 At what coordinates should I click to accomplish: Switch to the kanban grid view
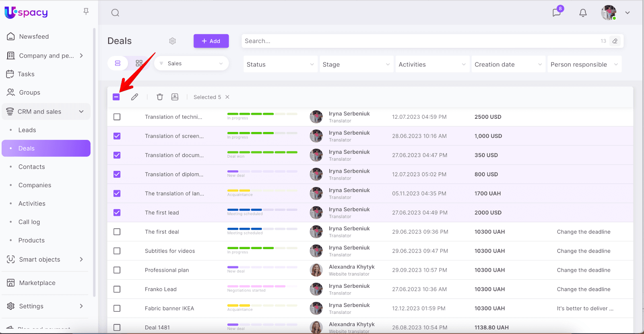click(139, 64)
